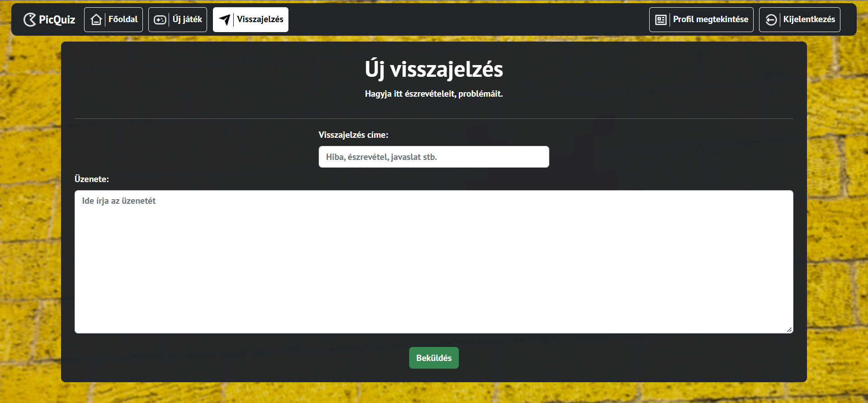Click the Üzenete label

click(x=92, y=179)
